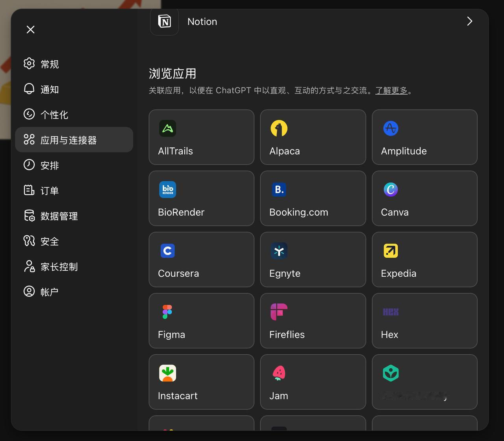Switch to 订单 in the sidebar
Viewport: 504px width, 441px height.
click(74, 190)
